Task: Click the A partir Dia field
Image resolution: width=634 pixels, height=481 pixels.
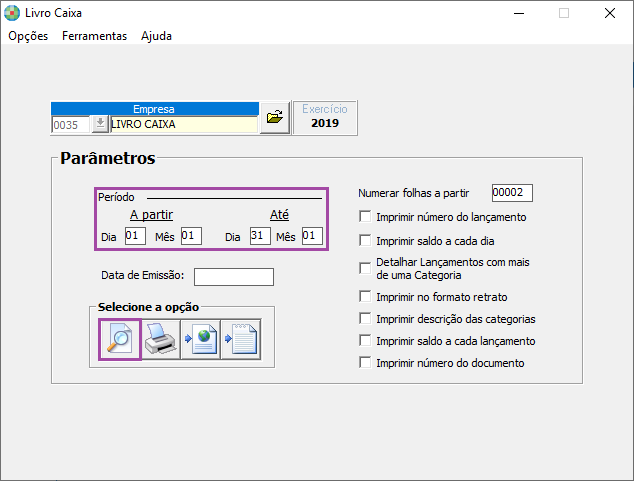Action: click(x=135, y=236)
